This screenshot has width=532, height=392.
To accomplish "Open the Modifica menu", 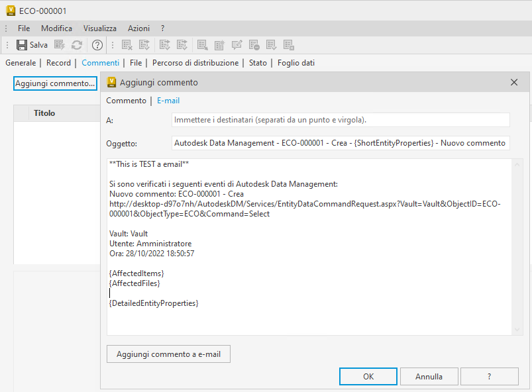I will pos(57,28).
